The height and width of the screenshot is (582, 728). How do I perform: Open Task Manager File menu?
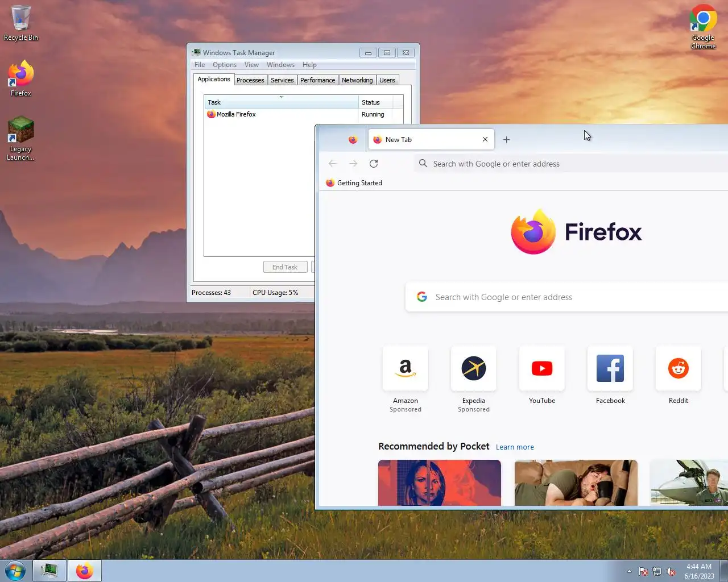tap(200, 65)
